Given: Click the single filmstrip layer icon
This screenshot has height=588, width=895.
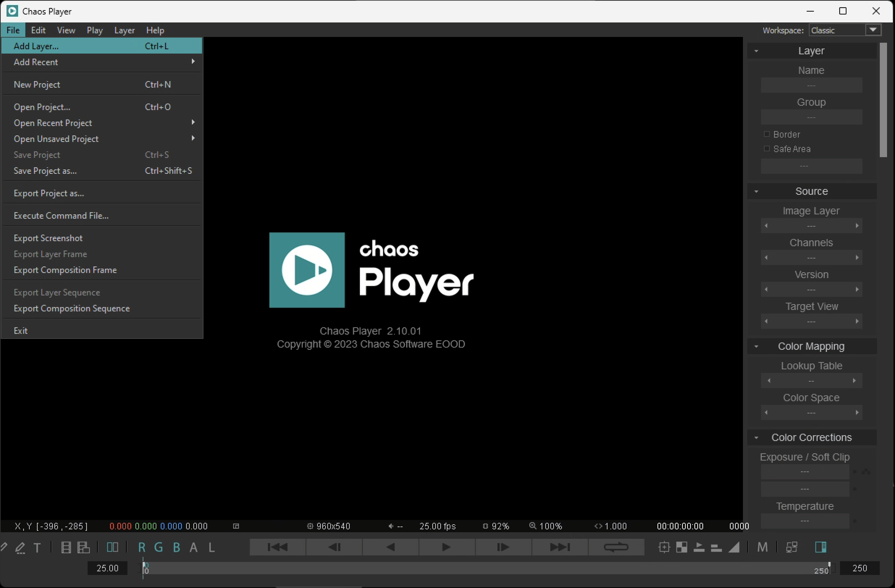Looking at the screenshot, I should click(x=66, y=547).
